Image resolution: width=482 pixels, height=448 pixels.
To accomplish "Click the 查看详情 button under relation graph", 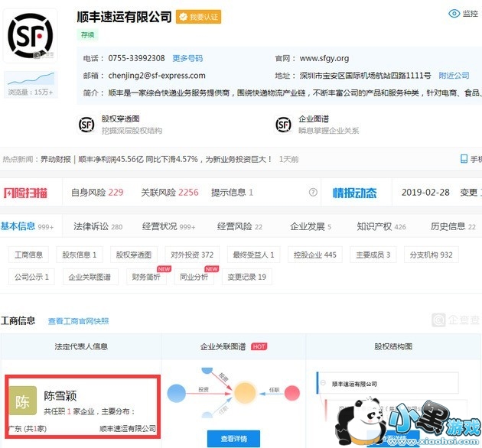I will coord(233,439).
